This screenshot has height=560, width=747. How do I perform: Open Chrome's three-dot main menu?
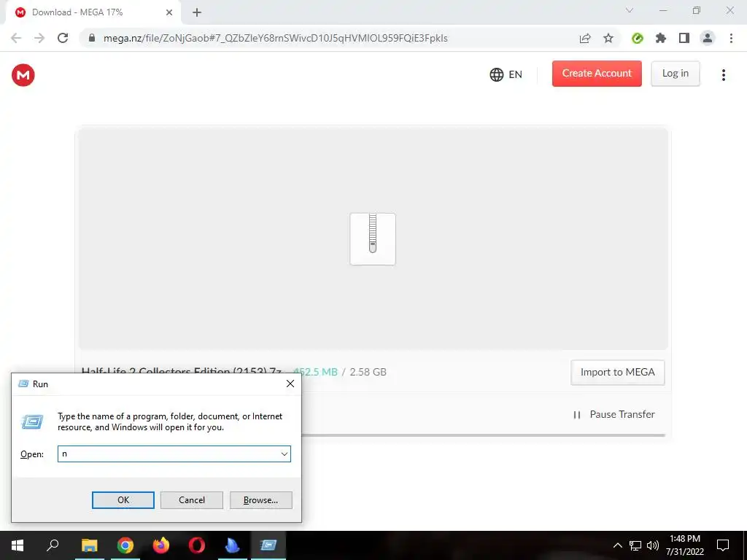click(731, 38)
